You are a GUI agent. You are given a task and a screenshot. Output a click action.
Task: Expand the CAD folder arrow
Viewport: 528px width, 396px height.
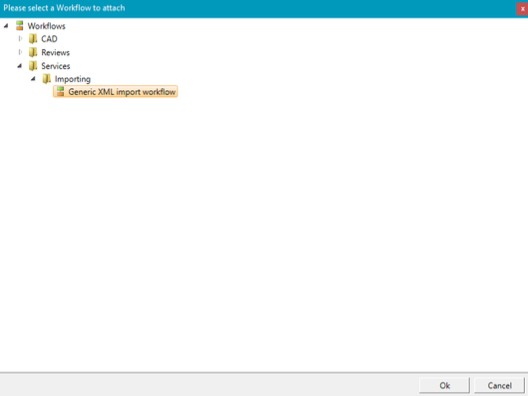[20, 39]
